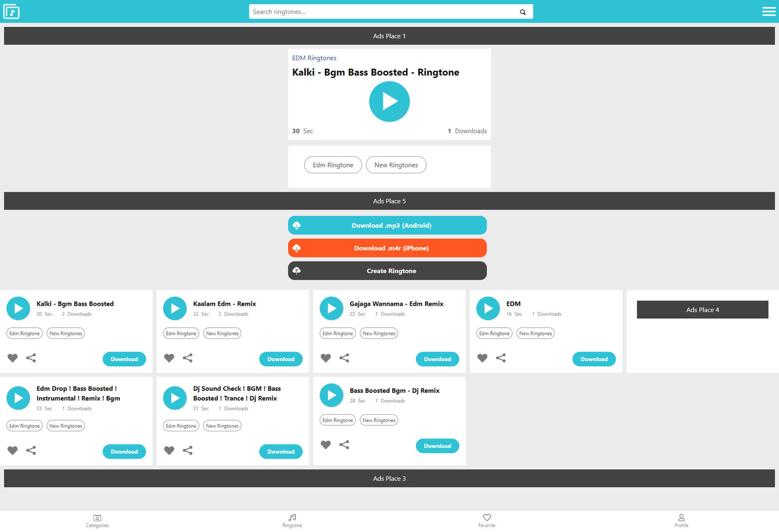Favorite the Edm Drop Bass Boosted ringtone
Screen dimensions: 779x532
[13, 450]
